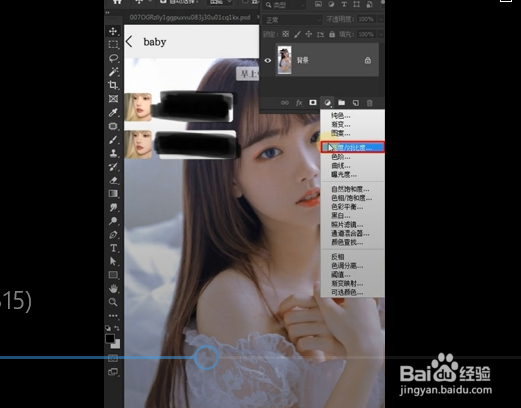Delete layer with trash icon
The width and height of the screenshot is (521, 408).
369,103
